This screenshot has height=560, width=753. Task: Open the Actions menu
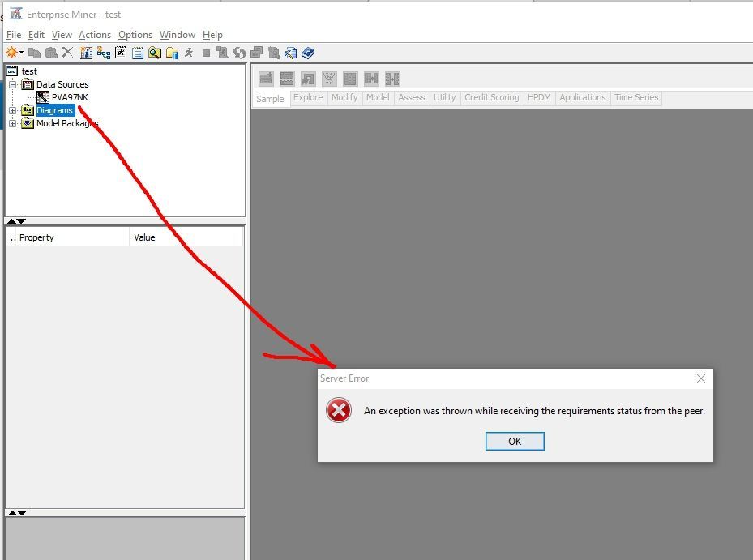95,35
